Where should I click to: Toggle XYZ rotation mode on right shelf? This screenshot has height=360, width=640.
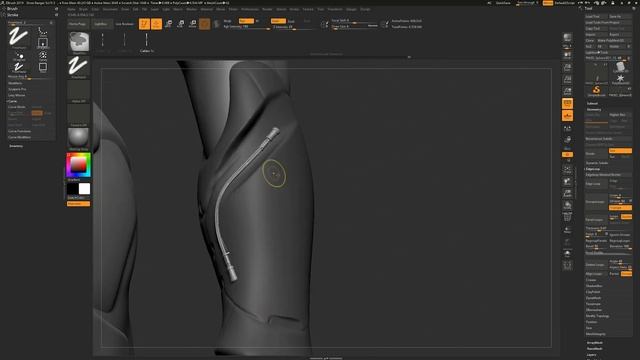pyautogui.click(x=567, y=155)
